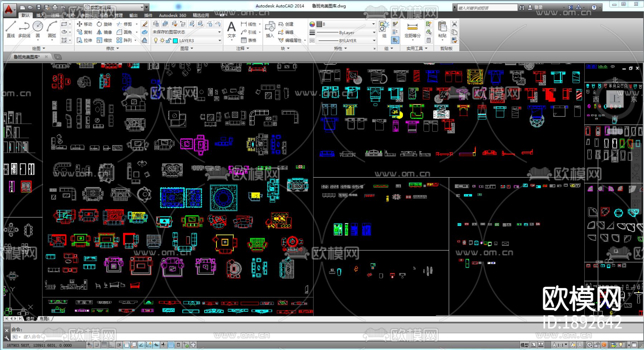Expand the Draw (绘图) panel
The height and width of the screenshot is (350, 644).
tap(39, 48)
